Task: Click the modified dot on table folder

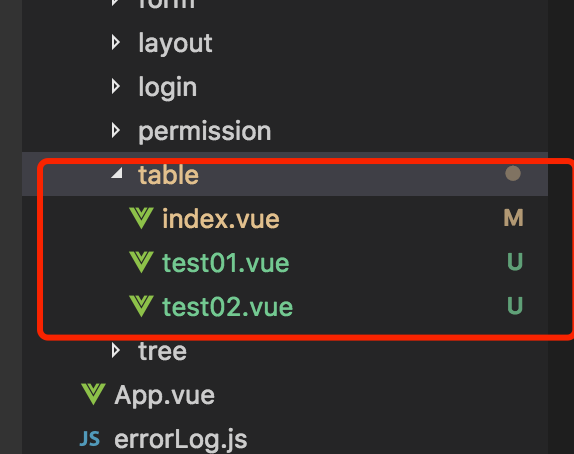Action: 513,174
